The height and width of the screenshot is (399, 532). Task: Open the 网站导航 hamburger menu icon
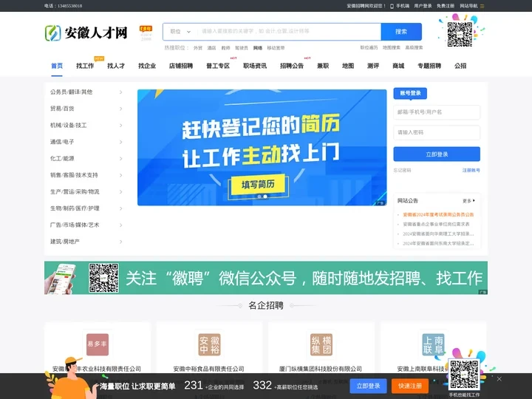point(482,6)
